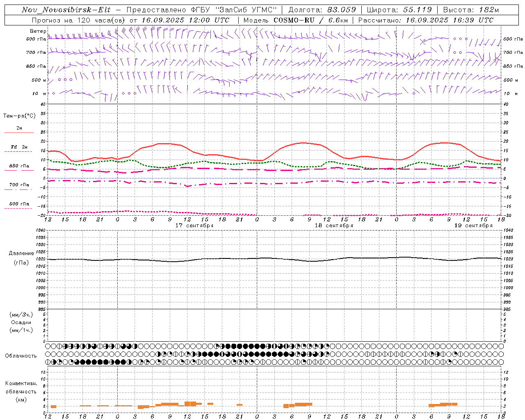525x420 pixels.
Task: Click the 500 м wind level label on left axis
Action: [x=39, y=80]
